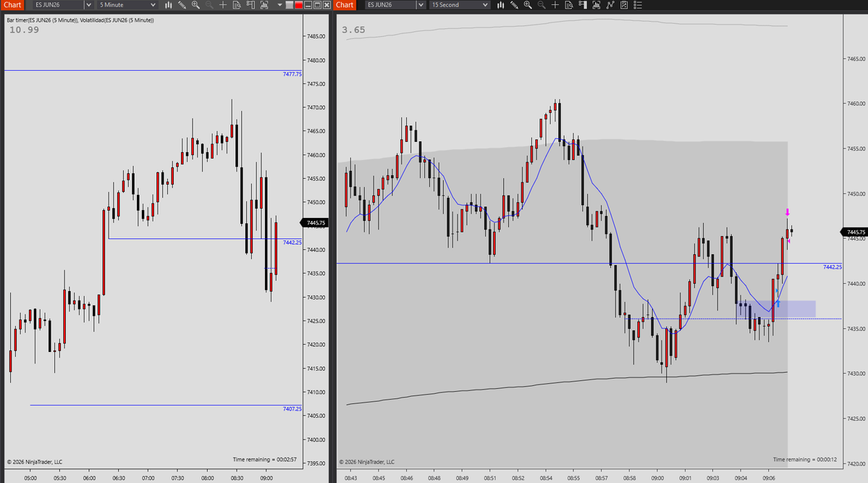Open drawing tools pencil in left chart toolbar
868x483 pixels.
tap(182, 5)
